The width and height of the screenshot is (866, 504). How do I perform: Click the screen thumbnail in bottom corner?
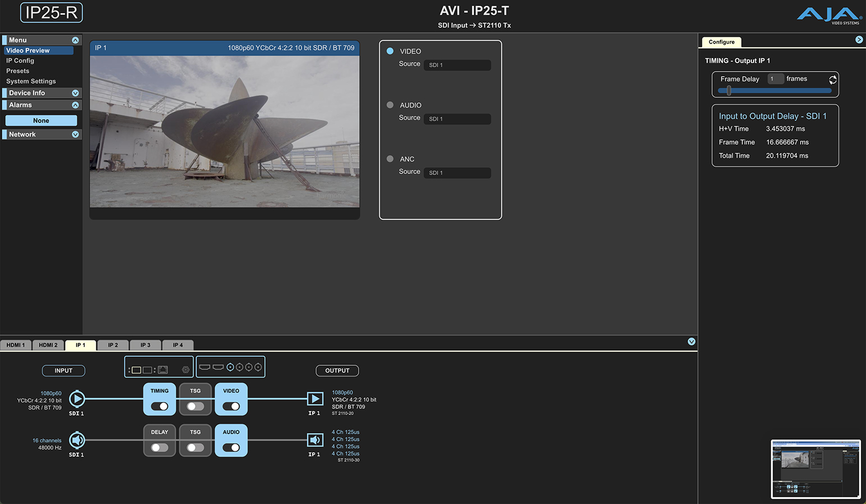click(x=816, y=469)
